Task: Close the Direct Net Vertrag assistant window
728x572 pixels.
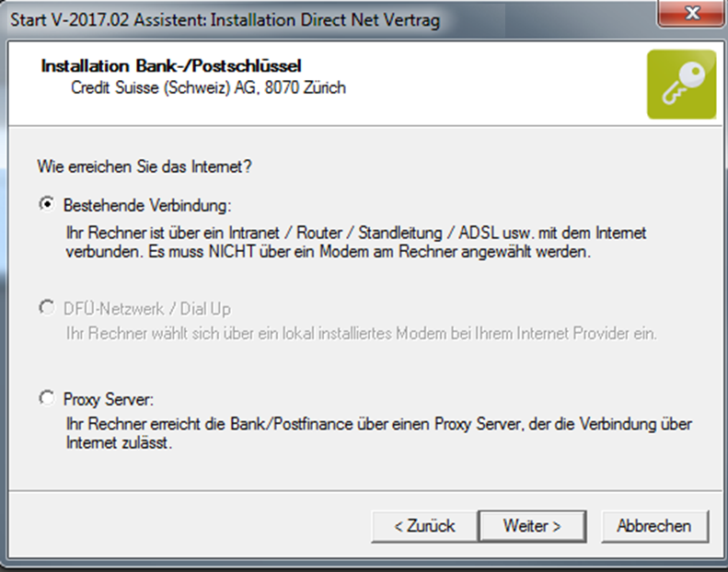Action: tap(691, 14)
